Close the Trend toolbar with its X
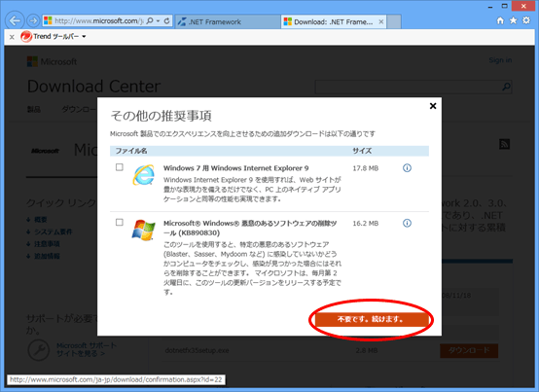Screen dimensions: 539x392 [12, 37]
